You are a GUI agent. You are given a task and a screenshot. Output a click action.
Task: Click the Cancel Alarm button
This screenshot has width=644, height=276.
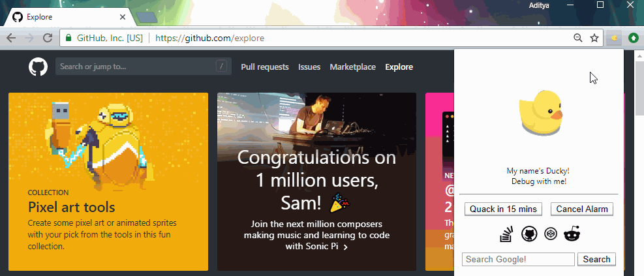click(x=582, y=209)
